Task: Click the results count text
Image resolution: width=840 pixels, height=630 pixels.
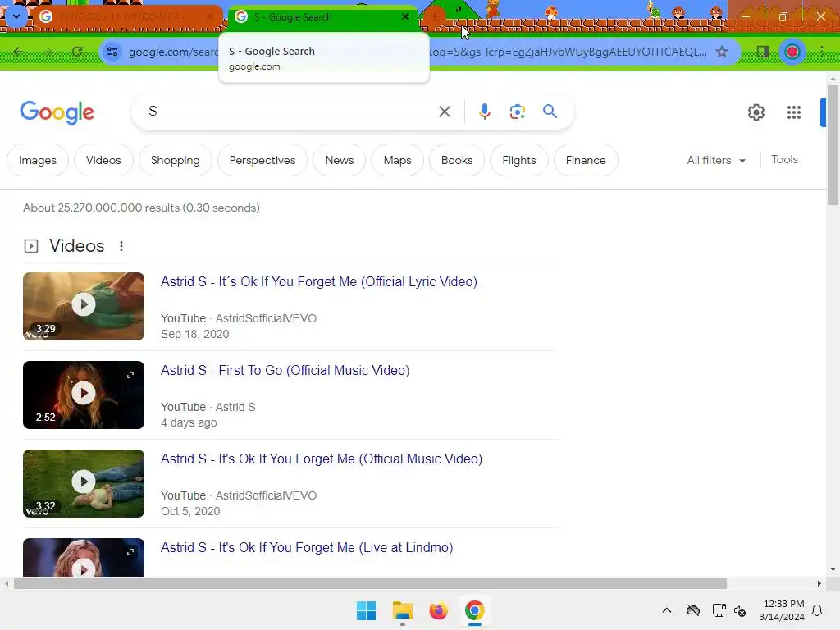Action: (x=141, y=208)
